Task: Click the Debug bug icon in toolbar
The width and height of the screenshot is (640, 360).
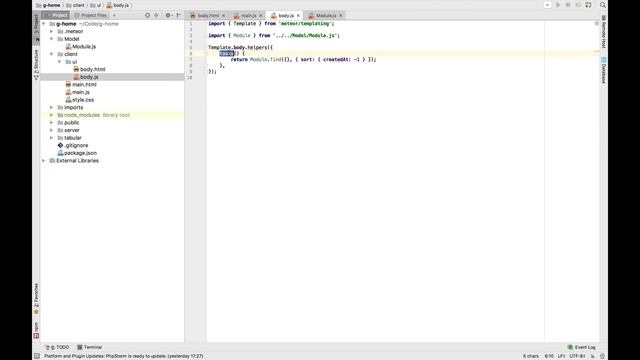Action: [568, 5]
